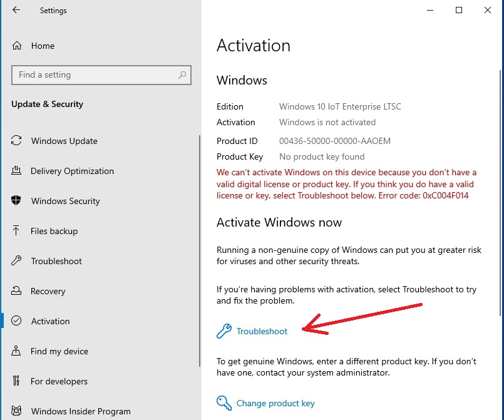Minimize the Settings window

pos(430,10)
